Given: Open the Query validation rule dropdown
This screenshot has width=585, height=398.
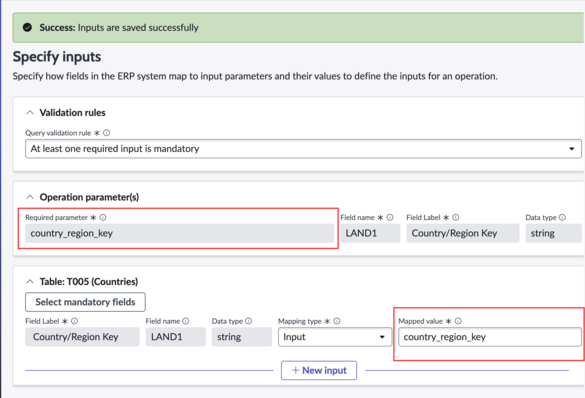Looking at the screenshot, I should click(303, 149).
